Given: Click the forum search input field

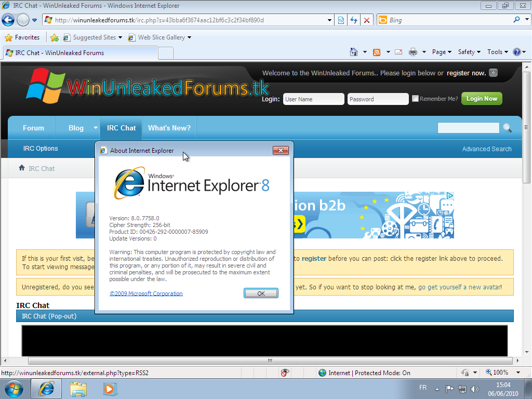Looking at the screenshot, I should click(468, 128).
